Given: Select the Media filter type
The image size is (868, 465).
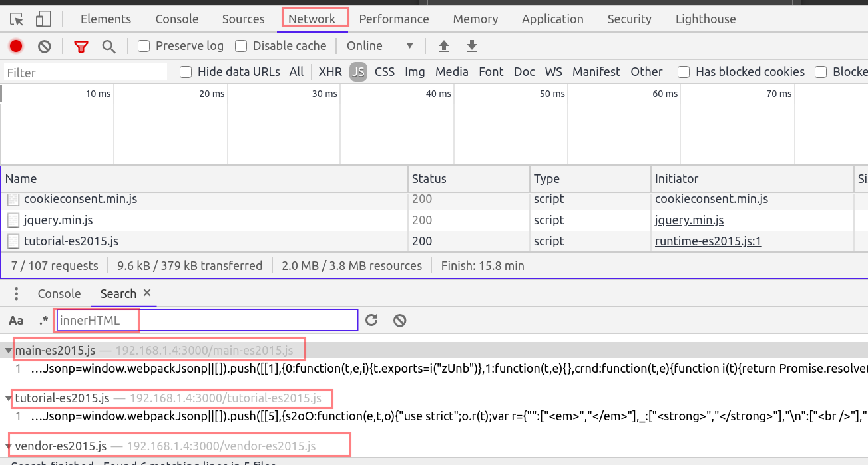Looking at the screenshot, I should pos(452,72).
